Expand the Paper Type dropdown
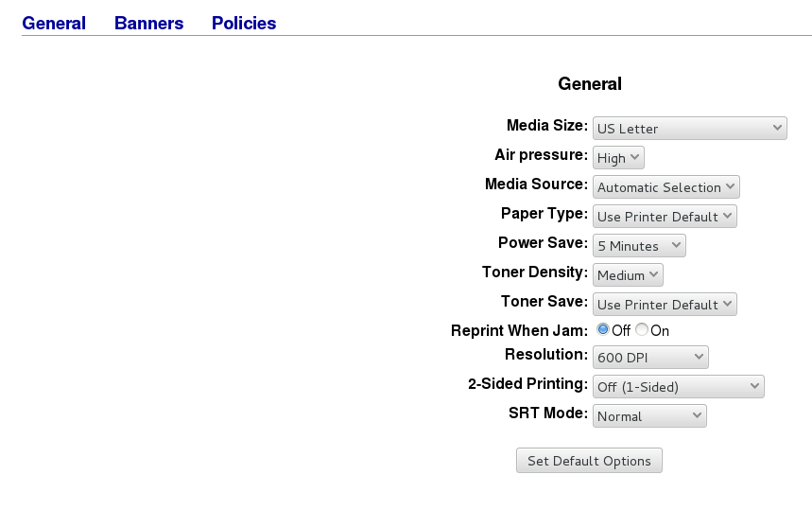Screen dimensions: 812x510 point(665,217)
